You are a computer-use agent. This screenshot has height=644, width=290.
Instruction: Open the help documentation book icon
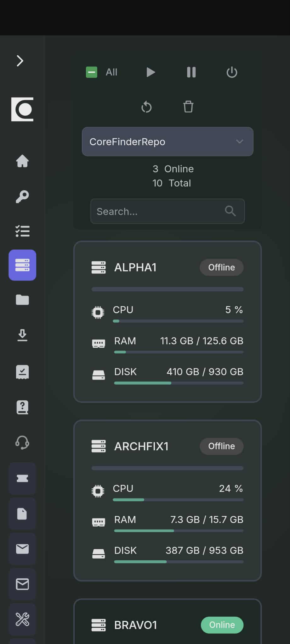click(22, 407)
